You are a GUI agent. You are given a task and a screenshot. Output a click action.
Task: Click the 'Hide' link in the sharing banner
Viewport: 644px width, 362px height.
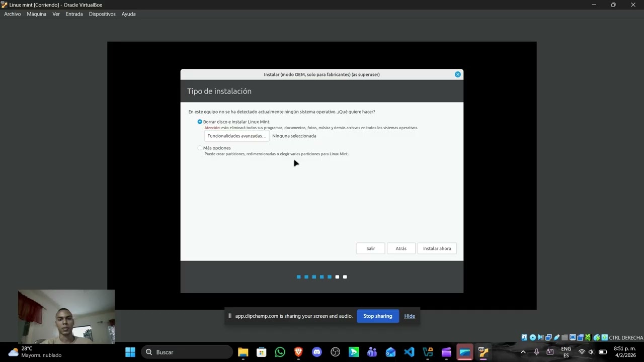click(410, 316)
